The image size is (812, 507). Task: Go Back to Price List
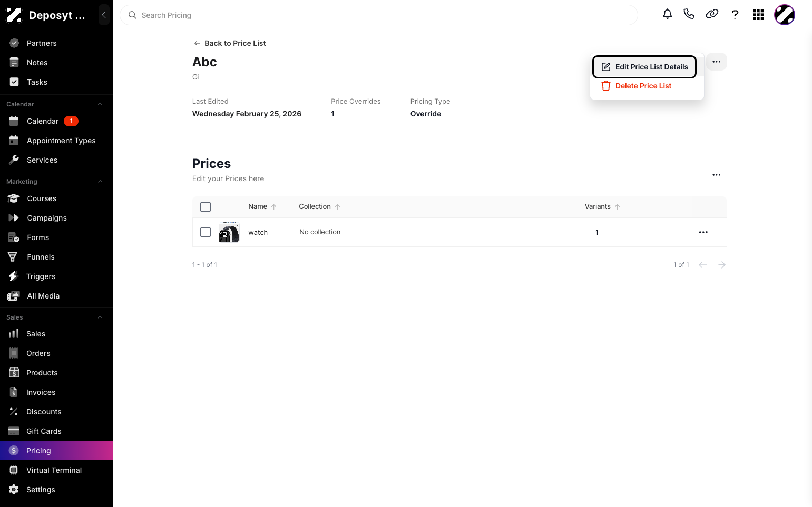pyautogui.click(x=230, y=43)
